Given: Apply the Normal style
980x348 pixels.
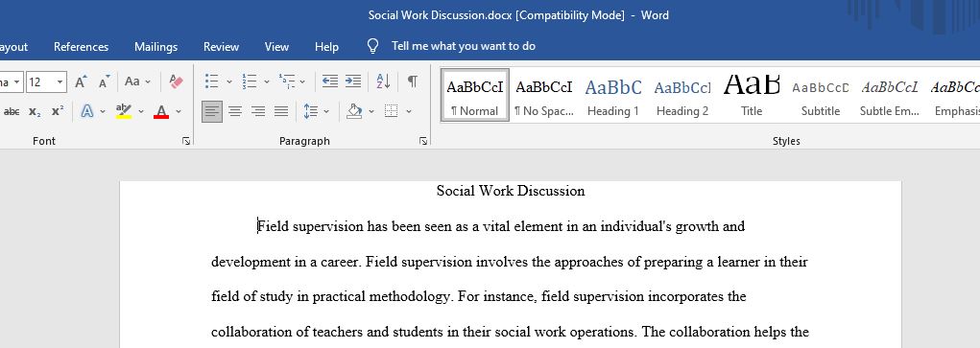Looking at the screenshot, I should (475, 95).
